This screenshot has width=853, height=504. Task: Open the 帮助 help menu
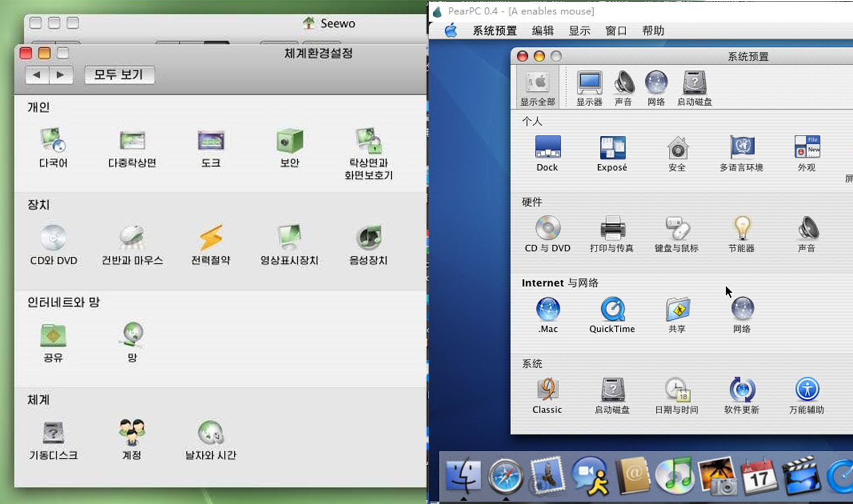tap(653, 31)
